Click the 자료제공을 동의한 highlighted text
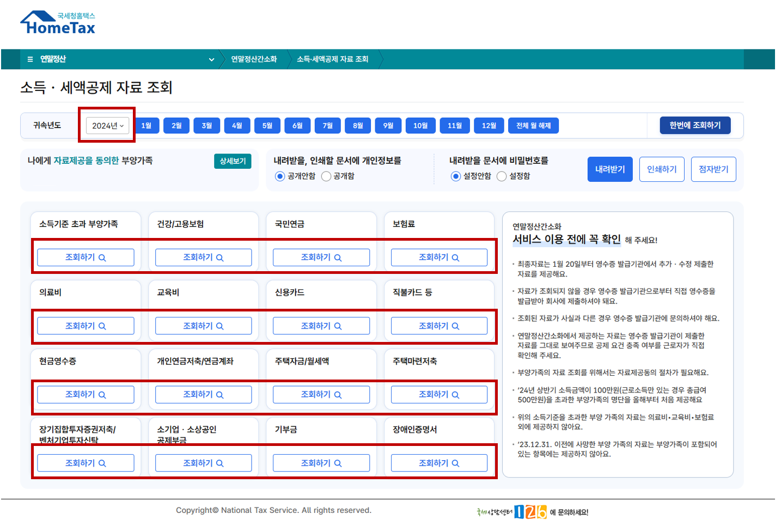 tap(86, 161)
